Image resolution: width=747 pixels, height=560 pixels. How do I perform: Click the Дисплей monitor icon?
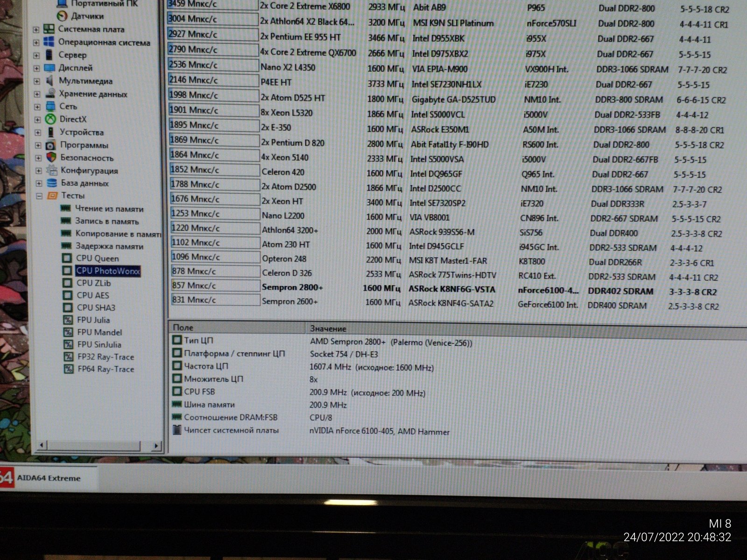[49, 68]
